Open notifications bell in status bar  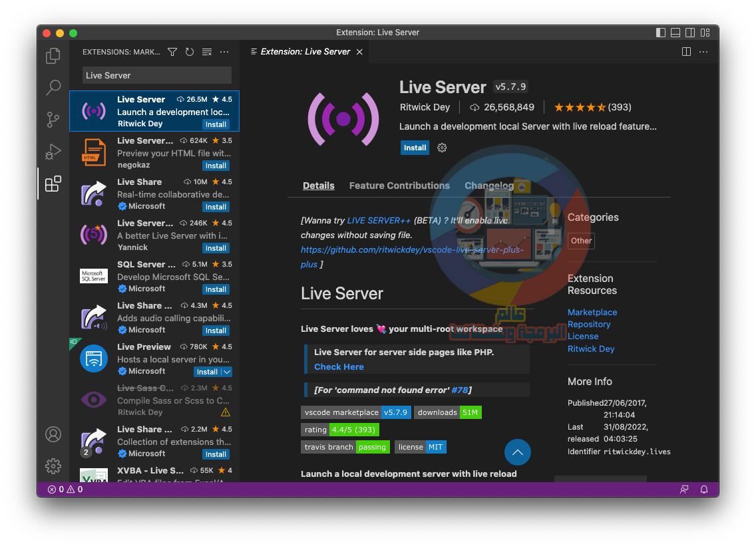click(704, 489)
